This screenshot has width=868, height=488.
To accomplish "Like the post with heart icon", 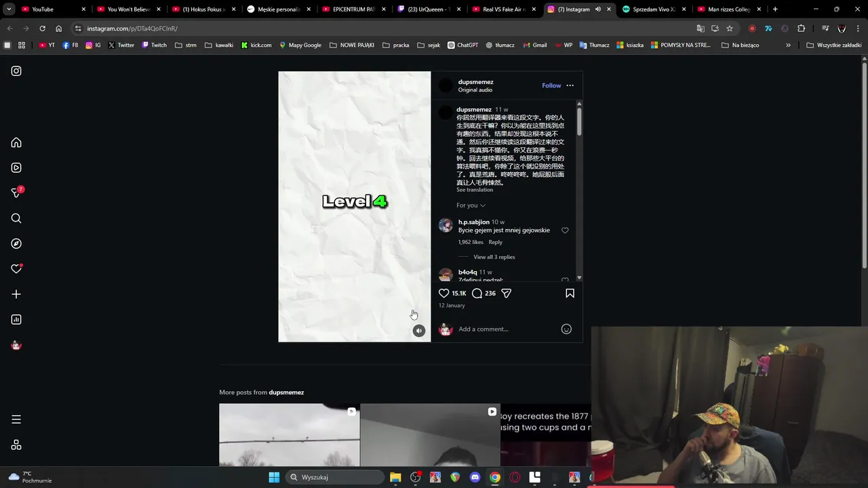I will pos(443,293).
